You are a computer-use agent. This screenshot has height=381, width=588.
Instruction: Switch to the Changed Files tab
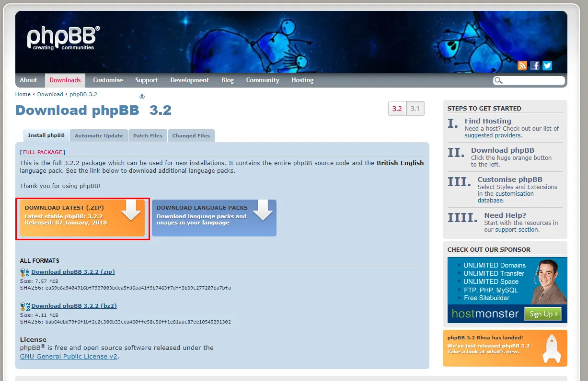tap(191, 135)
